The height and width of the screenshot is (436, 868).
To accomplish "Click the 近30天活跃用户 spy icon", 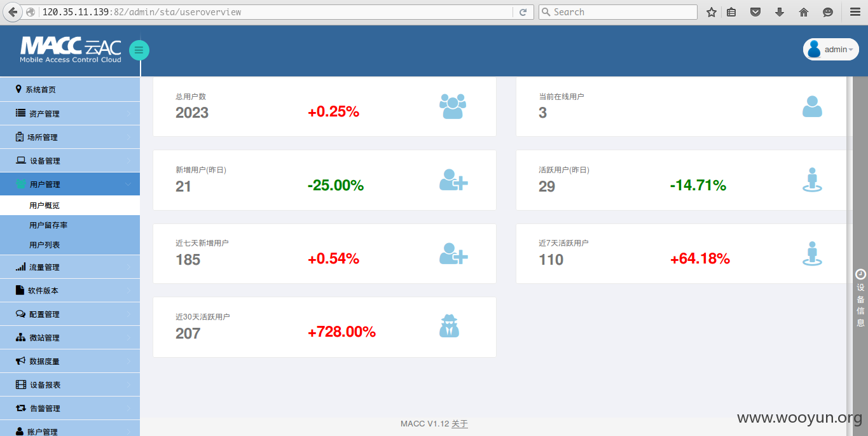I will pos(450,326).
